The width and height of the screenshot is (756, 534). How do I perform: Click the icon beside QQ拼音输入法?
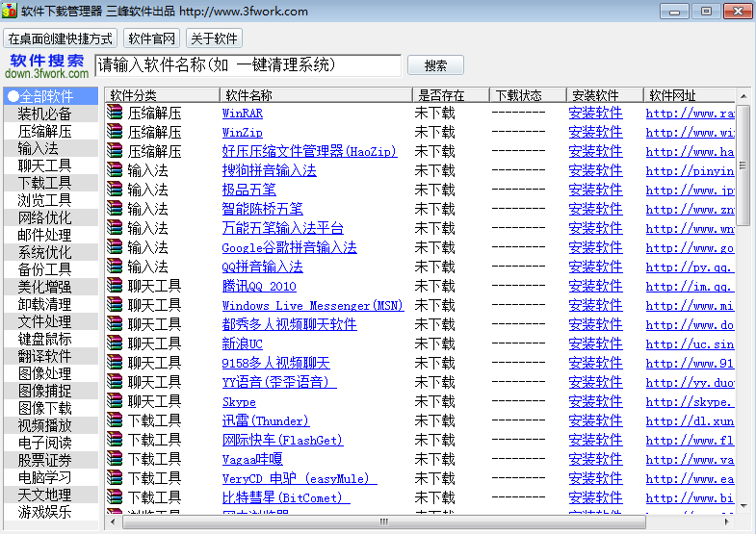(x=115, y=267)
